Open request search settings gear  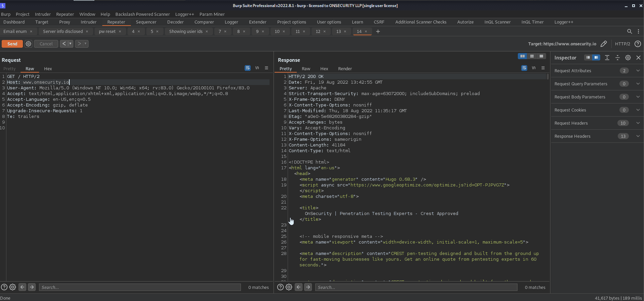point(13,287)
